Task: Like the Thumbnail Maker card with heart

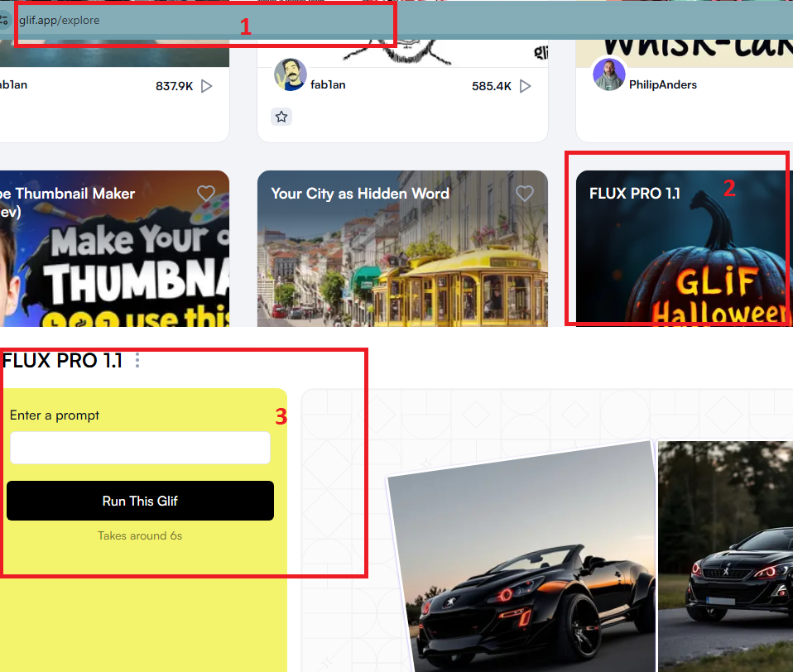Action: tap(205, 194)
